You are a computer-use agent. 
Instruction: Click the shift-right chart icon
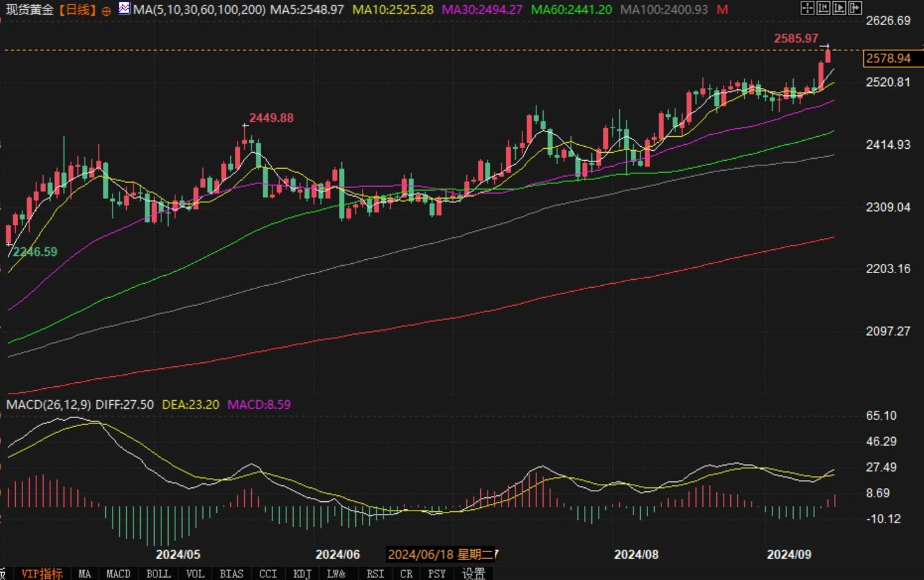coord(855,8)
